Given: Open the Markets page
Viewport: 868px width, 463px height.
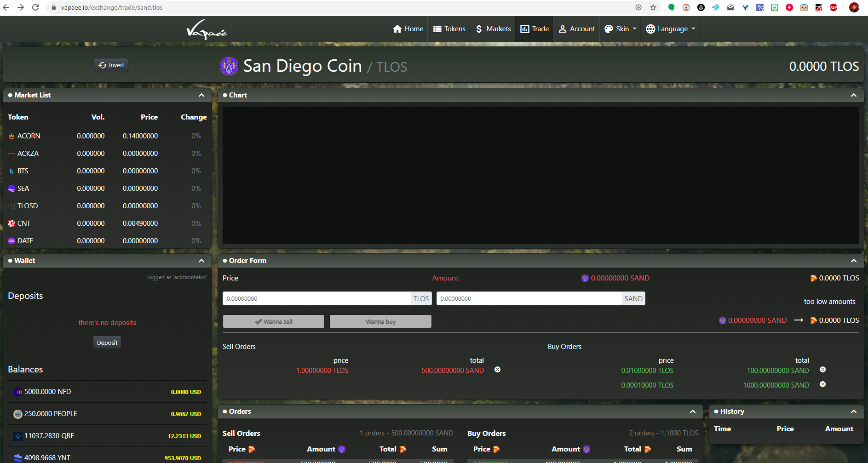Looking at the screenshot, I should click(493, 29).
